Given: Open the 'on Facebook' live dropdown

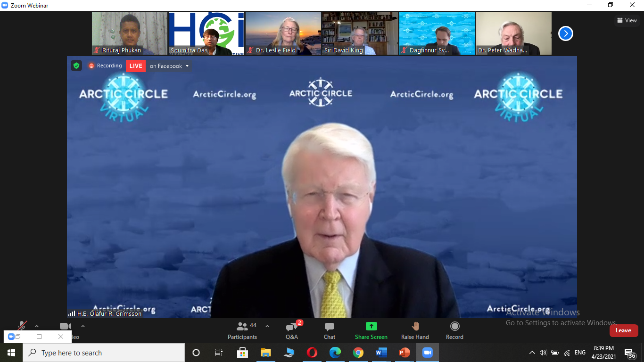Looking at the screenshot, I should pyautogui.click(x=169, y=66).
